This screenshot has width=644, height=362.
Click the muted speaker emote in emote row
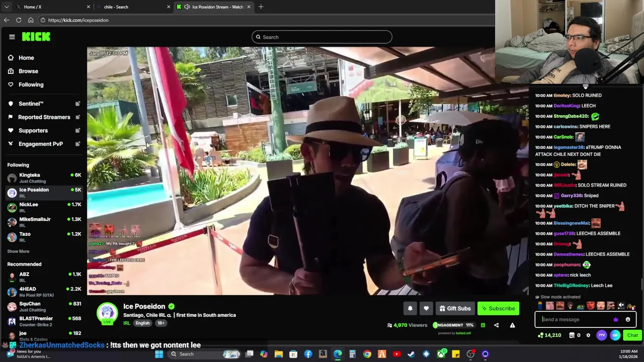(621, 306)
